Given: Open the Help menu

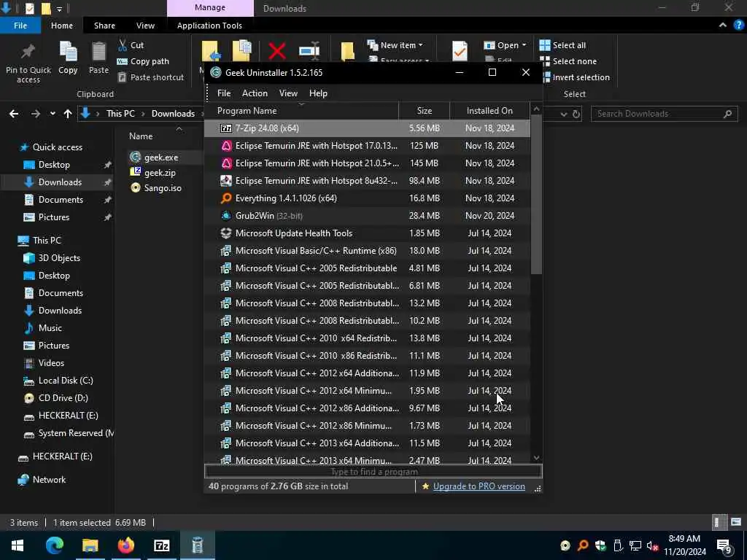Looking at the screenshot, I should (x=318, y=93).
